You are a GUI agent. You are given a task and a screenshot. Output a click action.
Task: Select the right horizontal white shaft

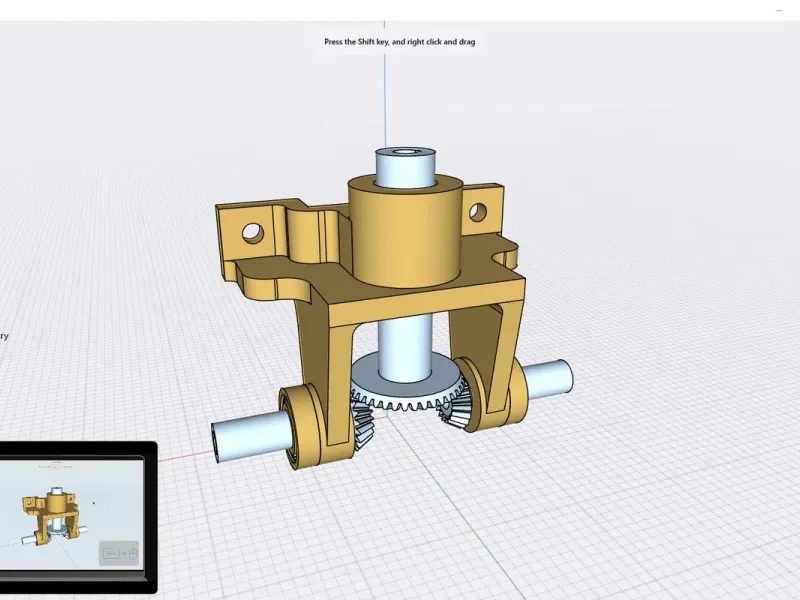click(x=548, y=379)
